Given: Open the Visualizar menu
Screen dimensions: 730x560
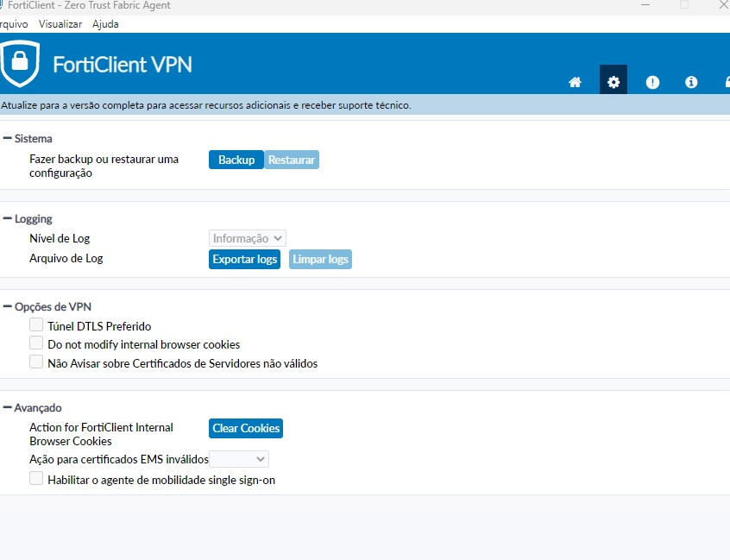Looking at the screenshot, I should [60, 24].
